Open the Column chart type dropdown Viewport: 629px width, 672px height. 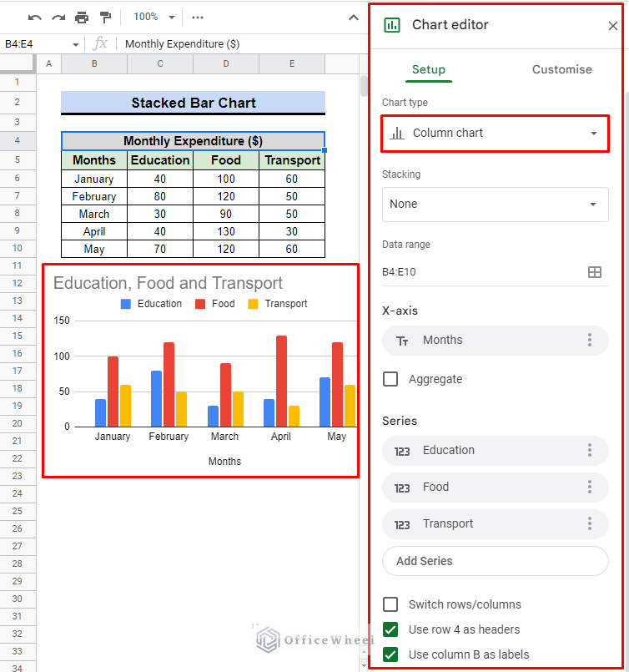click(495, 134)
